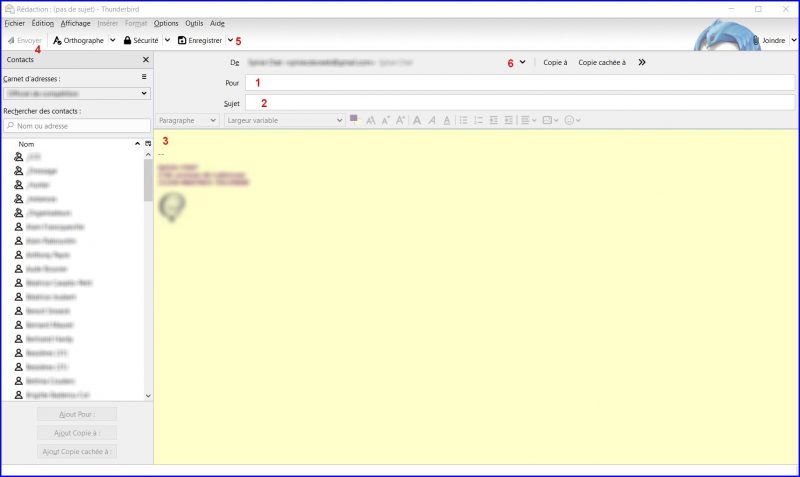Open the Carnet d'adresses selector dropdown
This screenshot has width=800, height=477.
point(76,93)
